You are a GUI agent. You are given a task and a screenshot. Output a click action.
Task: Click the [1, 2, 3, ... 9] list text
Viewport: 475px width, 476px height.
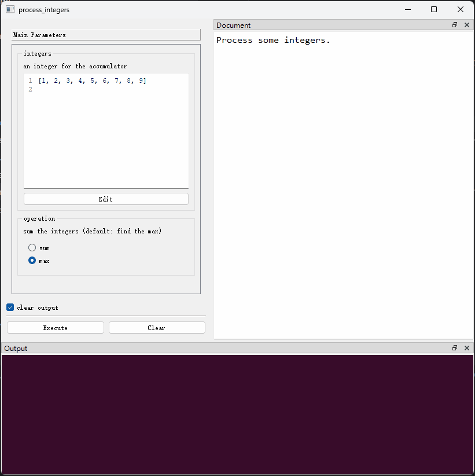(92, 80)
